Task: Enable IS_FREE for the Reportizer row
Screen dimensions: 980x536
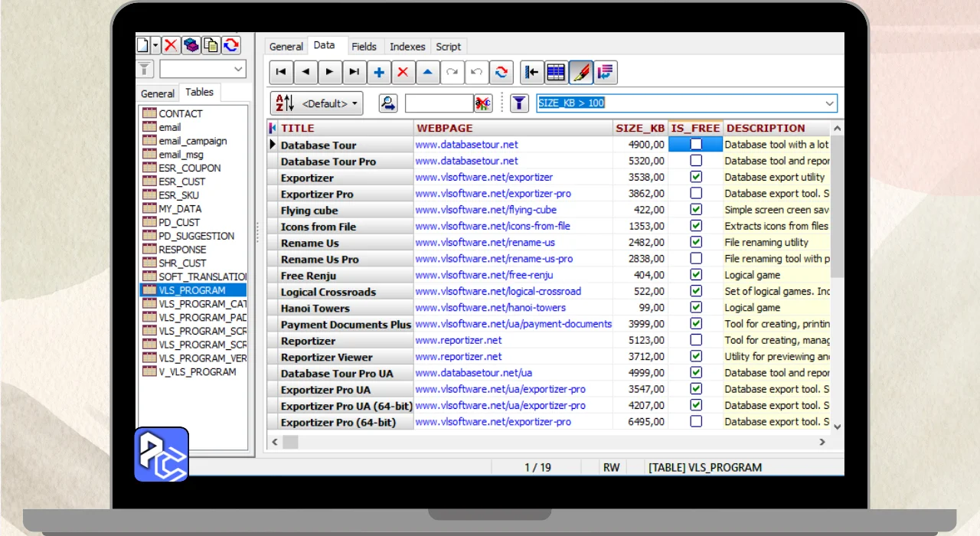Action: (x=695, y=340)
